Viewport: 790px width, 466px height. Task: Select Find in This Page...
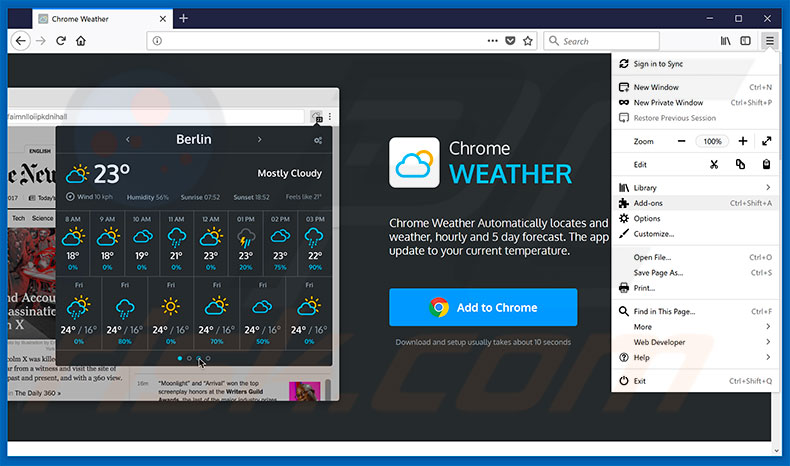695,311
